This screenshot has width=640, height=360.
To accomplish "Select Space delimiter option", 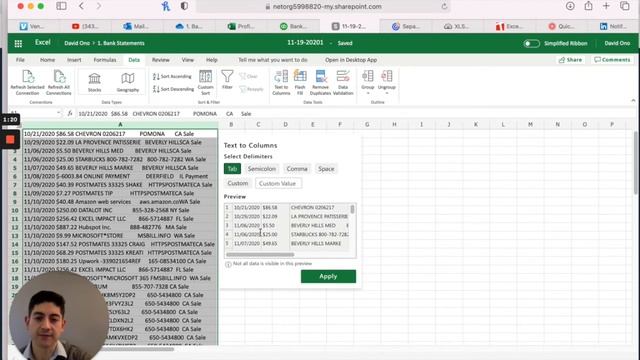I will (326, 169).
